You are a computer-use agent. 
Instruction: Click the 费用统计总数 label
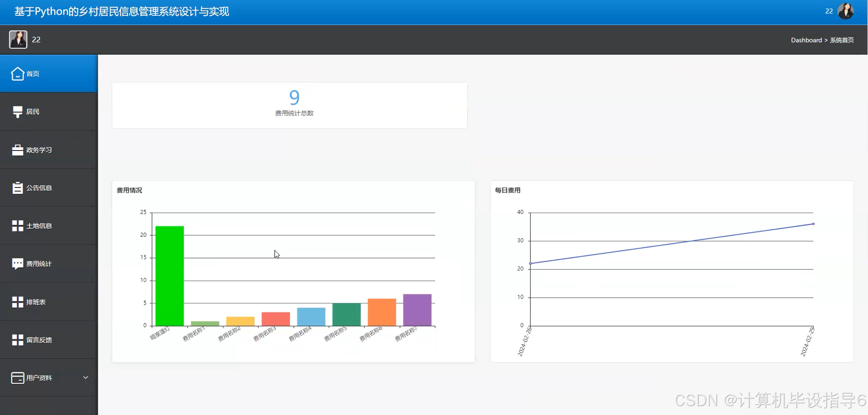[294, 113]
